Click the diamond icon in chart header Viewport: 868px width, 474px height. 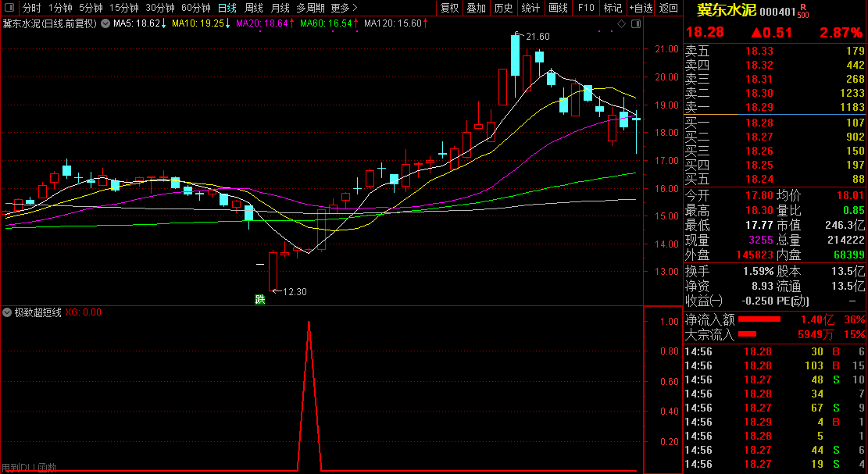621,23
